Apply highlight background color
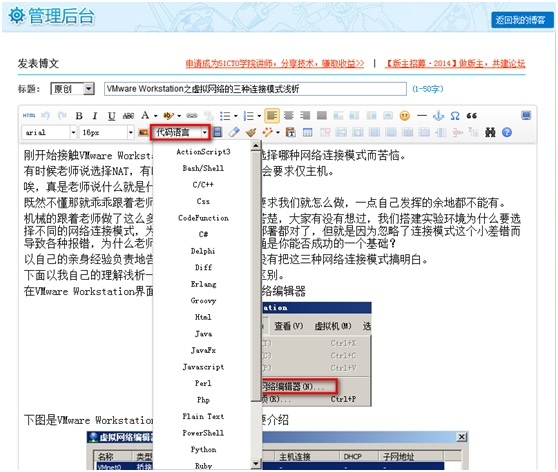The image size is (558, 472). tap(169, 116)
